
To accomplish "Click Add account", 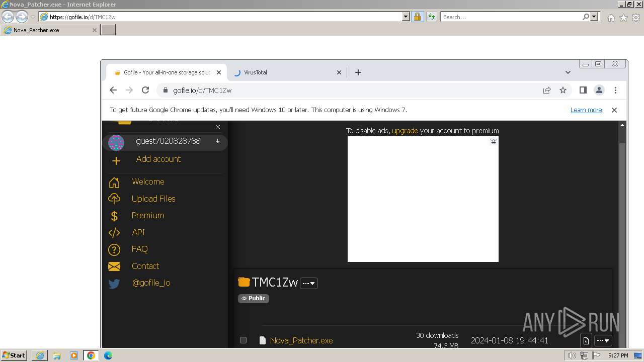I will (158, 159).
